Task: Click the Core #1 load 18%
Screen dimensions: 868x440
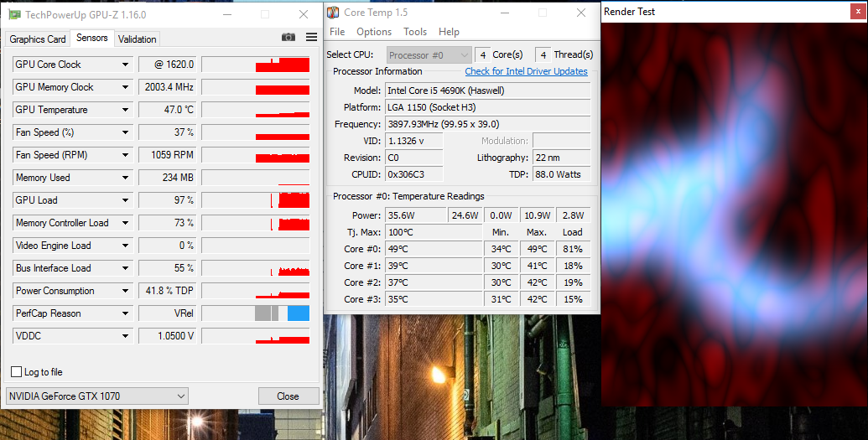Action: coord(573,266)
